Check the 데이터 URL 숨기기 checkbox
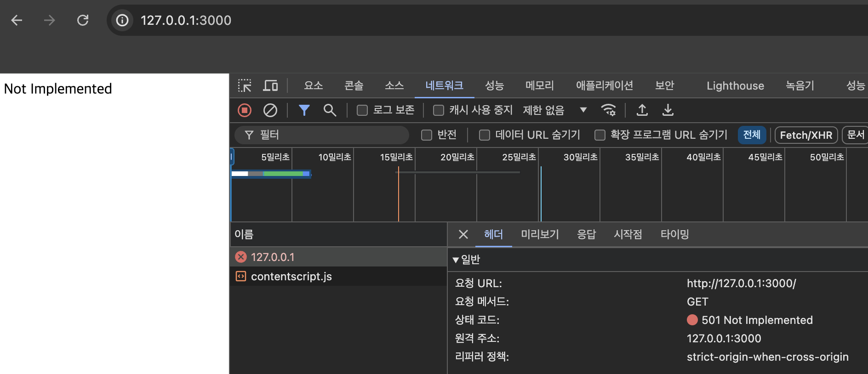Screen dimensions: 868x374 (x=485, y=135)
